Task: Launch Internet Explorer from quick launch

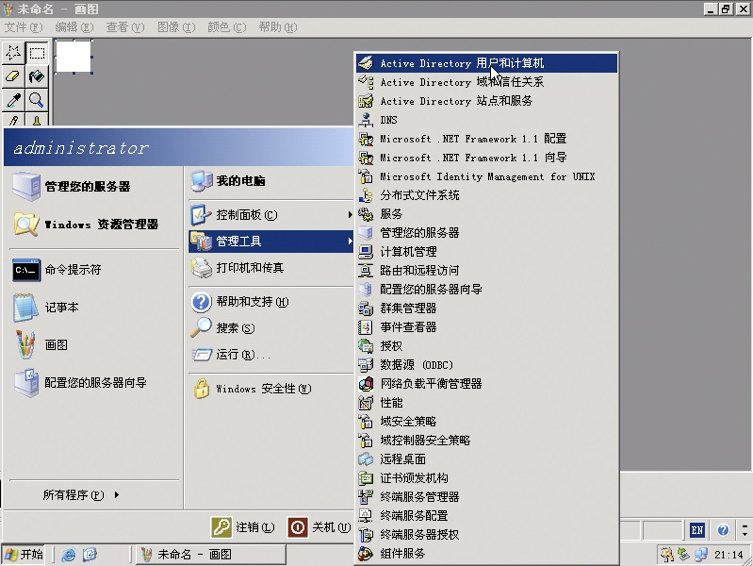Action: pyautogui.click(x=69, y=555)
